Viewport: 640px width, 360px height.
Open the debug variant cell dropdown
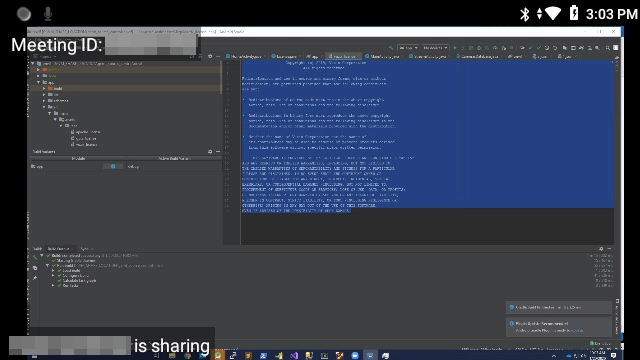[174, 167]
